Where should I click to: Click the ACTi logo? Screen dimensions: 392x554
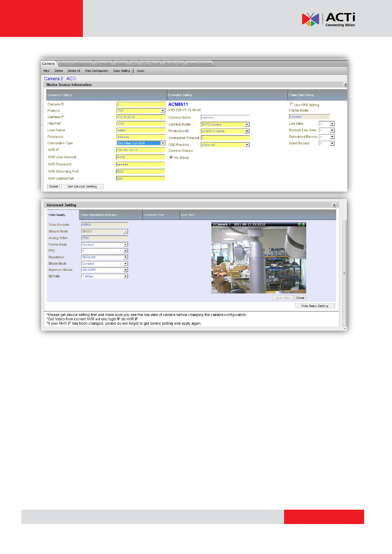pyautogui.click(x=328, y=19)
